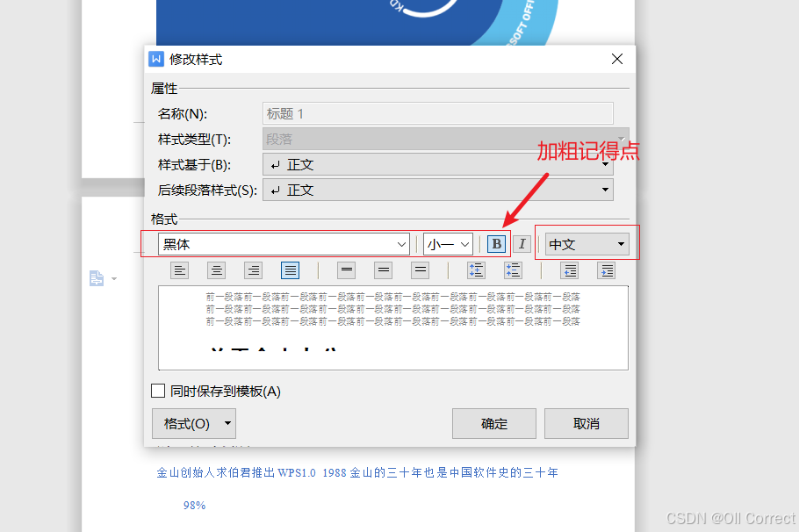The width and height of the screenshot is (799, 532).
Task: Decrease paragraph spacing icon
Action: point(513,270)
